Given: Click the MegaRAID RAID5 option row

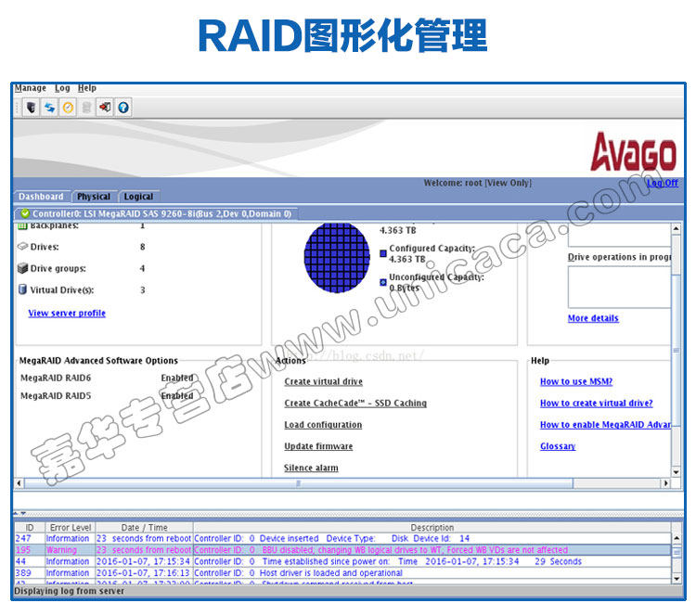Looking at the screenshot, I should (107, 395).
